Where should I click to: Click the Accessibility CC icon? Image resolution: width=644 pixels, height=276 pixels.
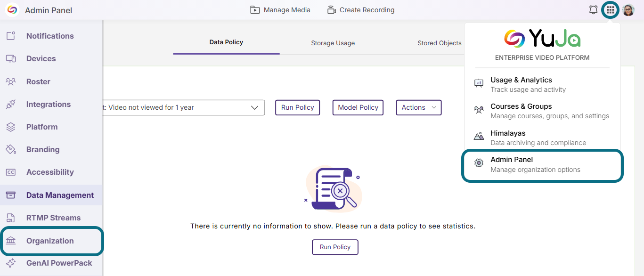pyautogui.click(x=11, y=172)
